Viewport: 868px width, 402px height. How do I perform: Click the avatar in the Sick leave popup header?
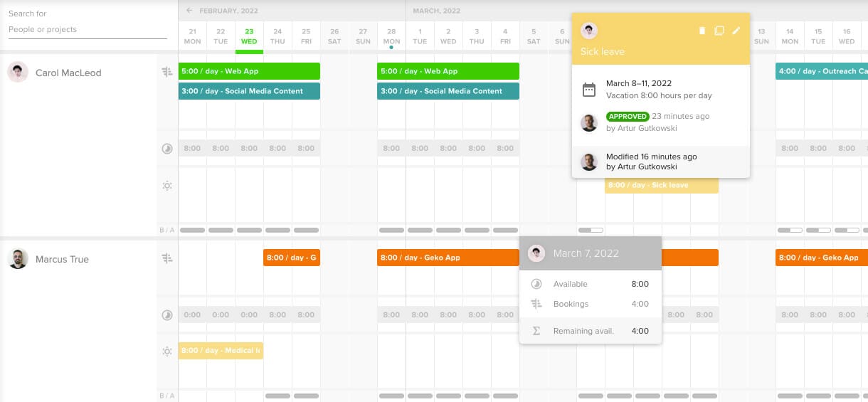589,31
